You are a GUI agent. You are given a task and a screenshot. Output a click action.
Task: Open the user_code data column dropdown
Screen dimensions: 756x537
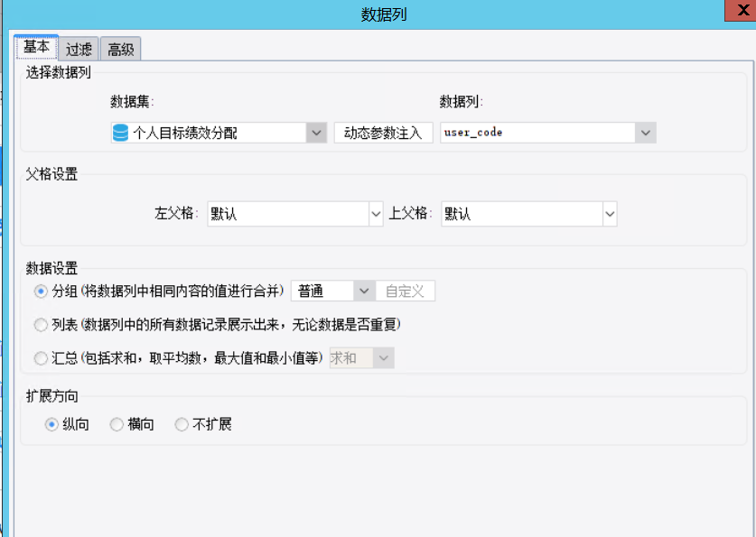[646, 133]
